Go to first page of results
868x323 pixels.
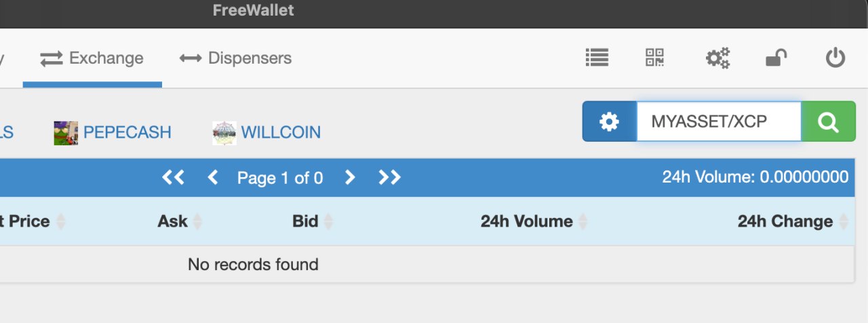click(173, 178)
